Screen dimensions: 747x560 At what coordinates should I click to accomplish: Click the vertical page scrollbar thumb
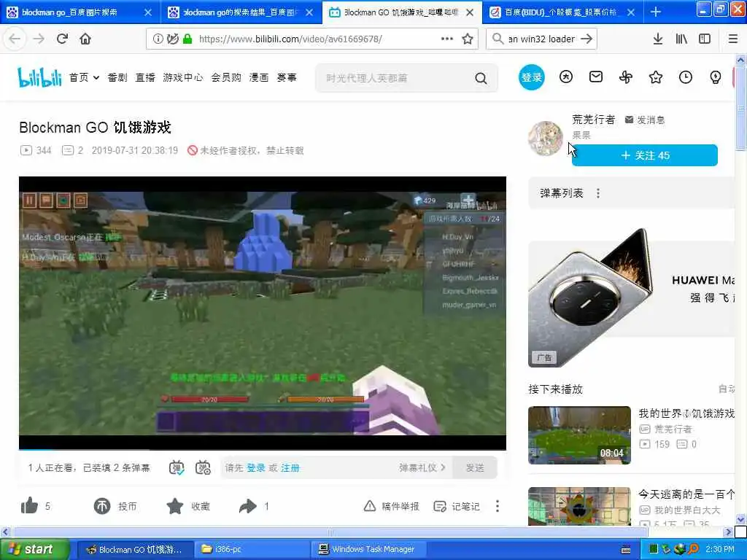click(741, 108)
